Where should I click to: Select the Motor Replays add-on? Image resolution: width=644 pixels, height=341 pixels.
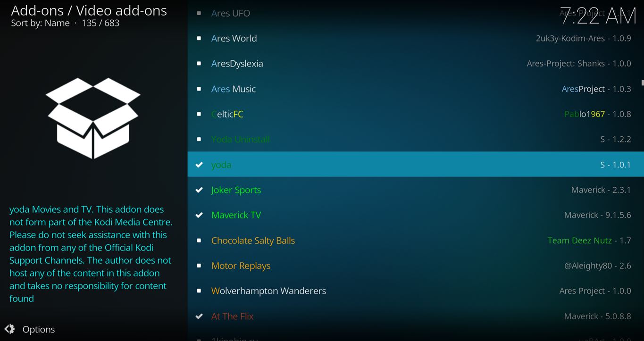click(x=241, y=266)
